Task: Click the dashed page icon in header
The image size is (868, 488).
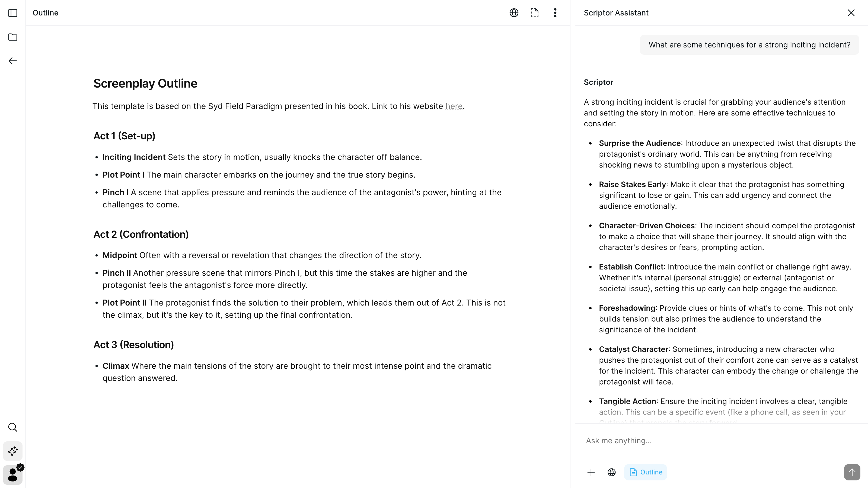Action: point(534,13)
